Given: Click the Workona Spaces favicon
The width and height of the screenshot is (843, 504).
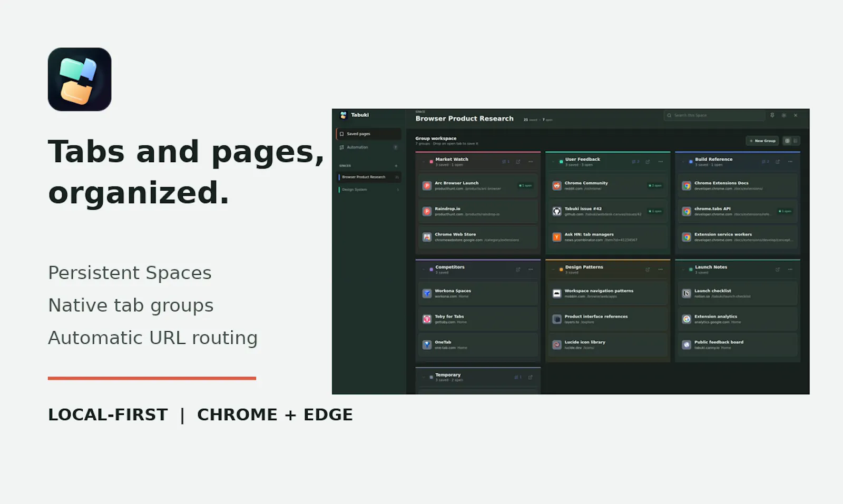Looking at the screenshot, I should [427, 293].
